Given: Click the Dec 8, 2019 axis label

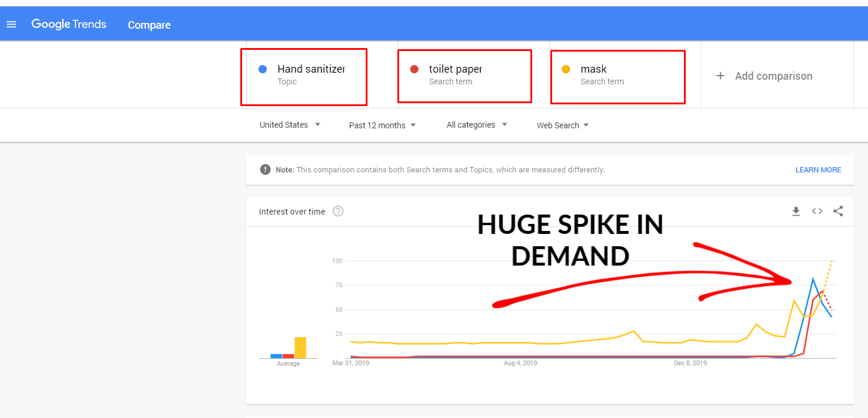Looking at the screenshot, I should [x=690, y=363].
